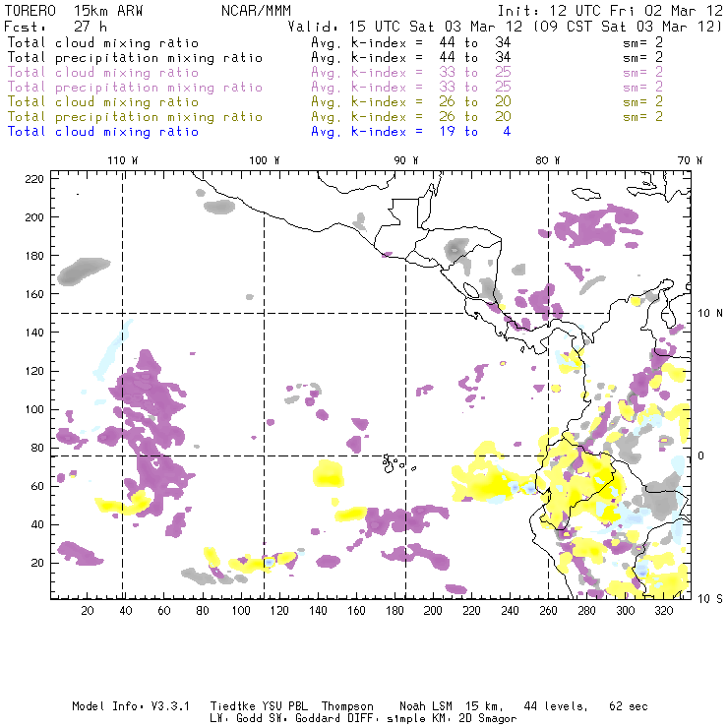The width and height of the screenshot is (728, 728).
Task: Click the '10 N' latitude label
Action: tap(710, 314)
